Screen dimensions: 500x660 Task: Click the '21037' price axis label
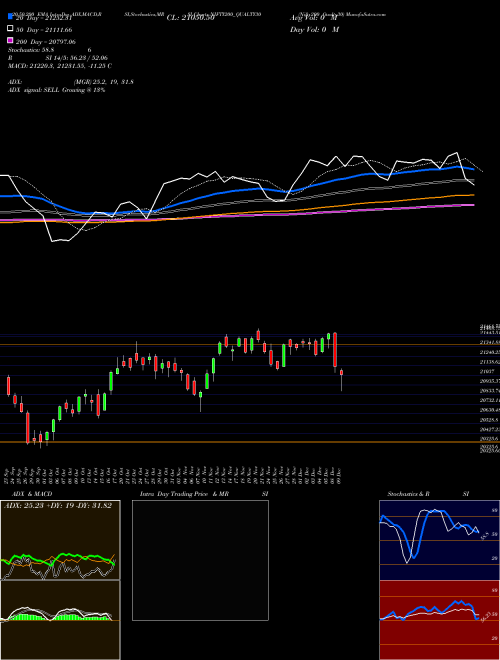(487, 372)
